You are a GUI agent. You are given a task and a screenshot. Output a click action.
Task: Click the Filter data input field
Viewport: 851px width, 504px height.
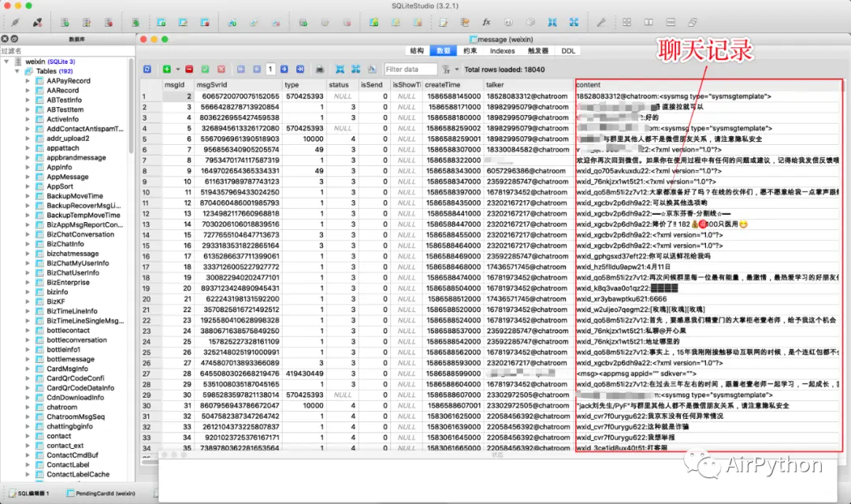pyautogui.click(x=411, y=69)
